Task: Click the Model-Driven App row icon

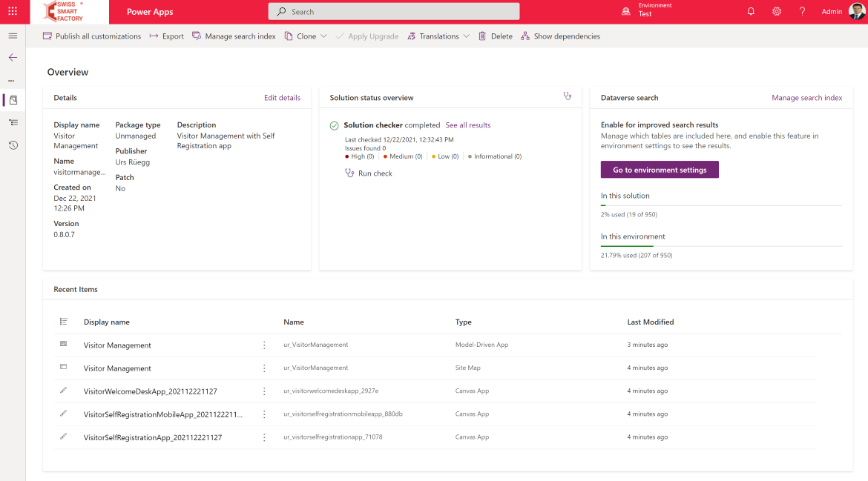Action: click(x=63, y=344)
